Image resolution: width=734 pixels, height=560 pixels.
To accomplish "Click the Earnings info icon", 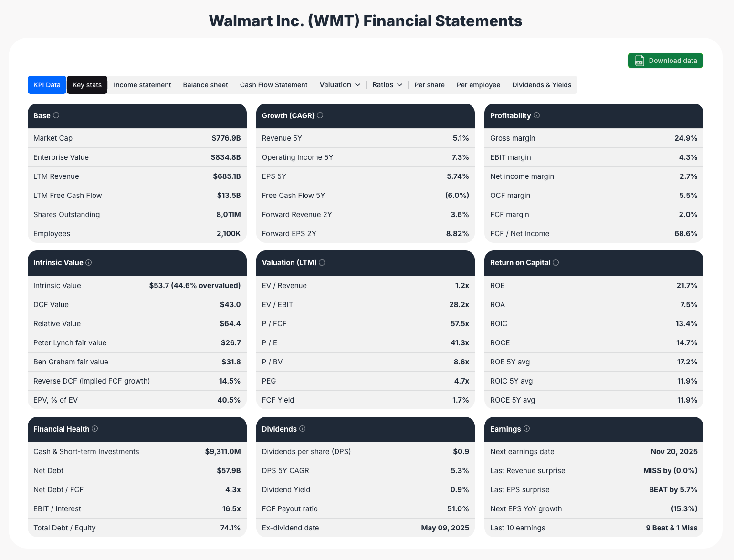I will click(x=526, y=428).
